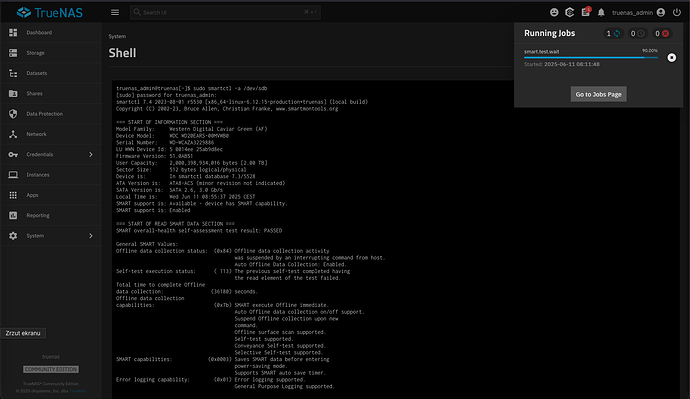690x399 pixels.
Task: Click the smart.test.wait job name
Action: point(541,51)
